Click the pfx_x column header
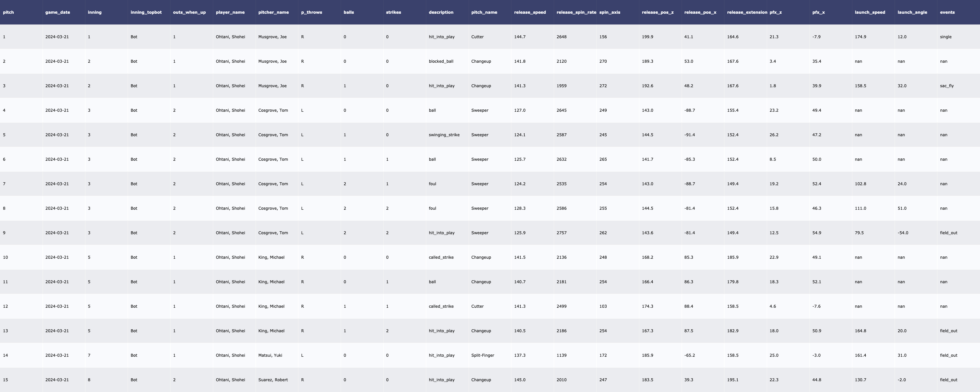Image resolution: width=980 pixels, height=392 pixels. [x=818, y=12]
